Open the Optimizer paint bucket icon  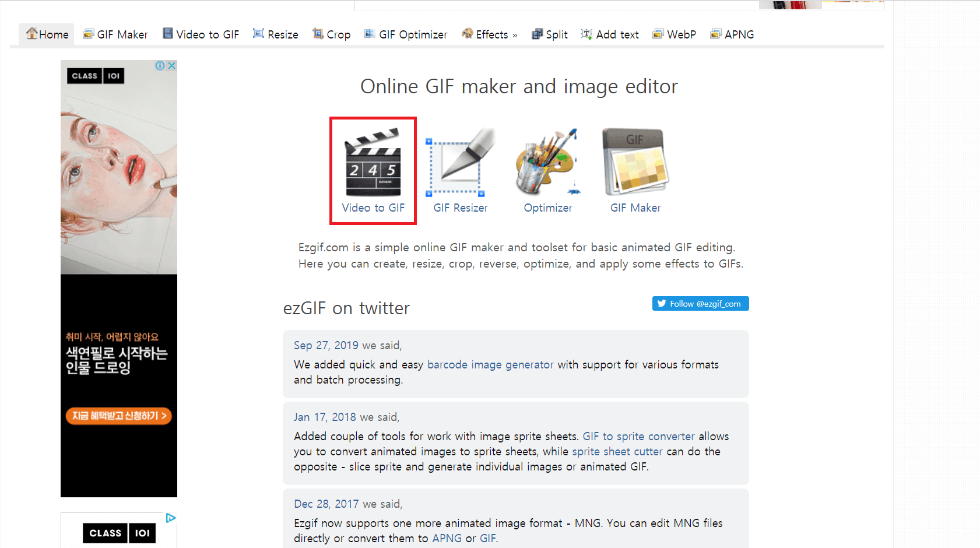pos(548,162)
